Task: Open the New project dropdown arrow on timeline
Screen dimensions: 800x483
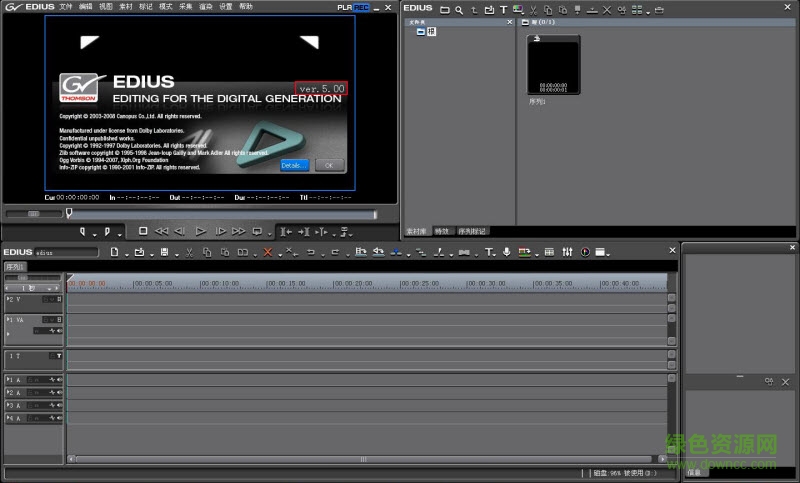Action: tap(125, 253)
